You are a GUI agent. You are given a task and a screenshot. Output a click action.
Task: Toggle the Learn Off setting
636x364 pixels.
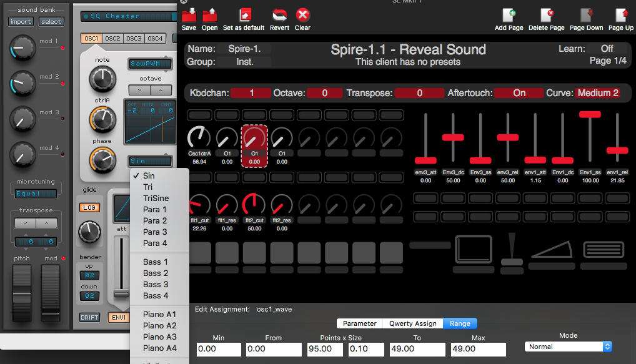607,49
